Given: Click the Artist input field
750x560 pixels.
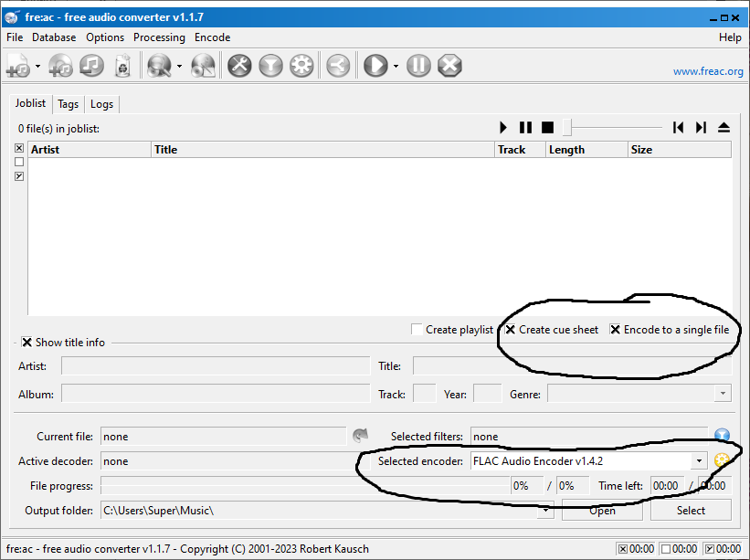Looking at the screenshot, I should pyautogui.click(x=216, y=366).
